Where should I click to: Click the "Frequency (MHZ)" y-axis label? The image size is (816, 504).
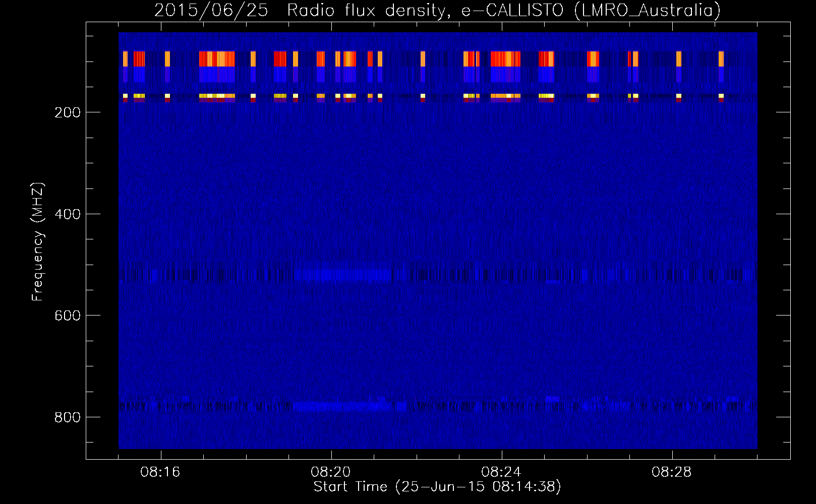(x=38, y=242)
